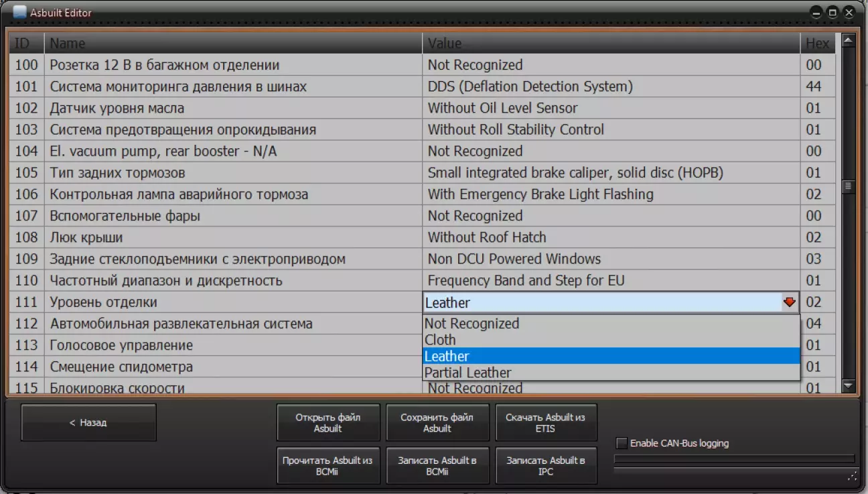Click the '< Назад' back button
The width and height of the screenshot is (868, 494).
point(88,422)
